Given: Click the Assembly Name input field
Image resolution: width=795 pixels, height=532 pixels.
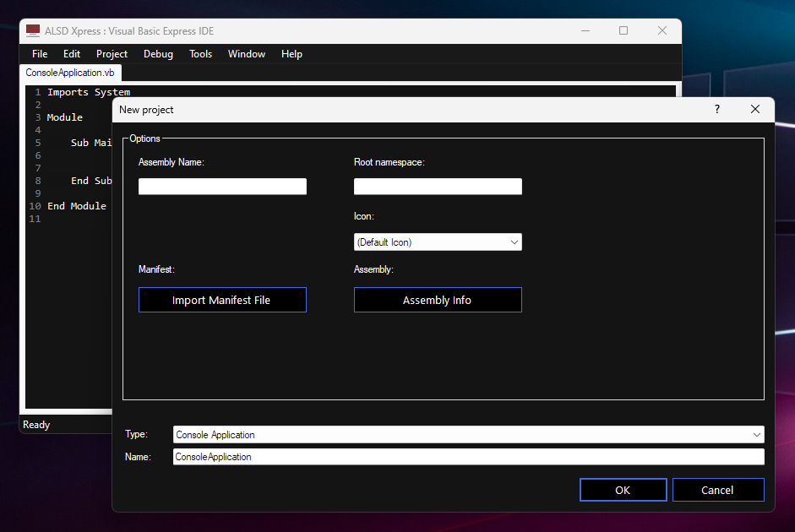Looking at the screenshot, I should click(222, 186).
